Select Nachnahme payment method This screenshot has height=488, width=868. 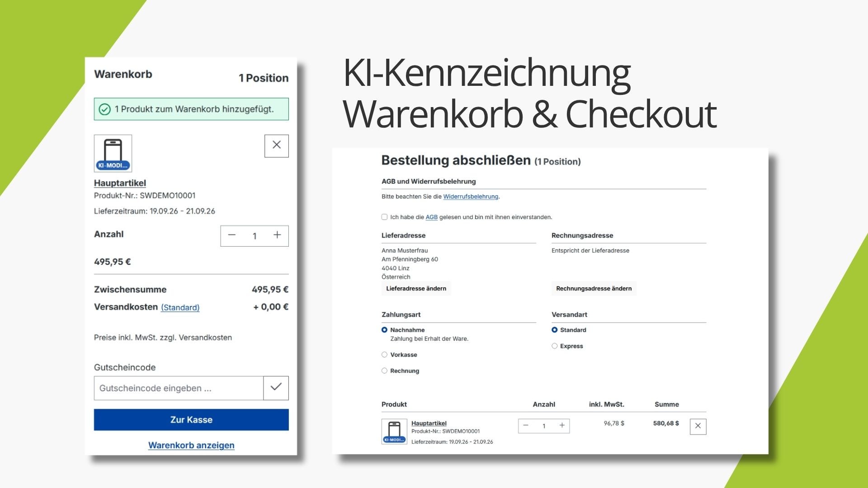coord(384,330)
